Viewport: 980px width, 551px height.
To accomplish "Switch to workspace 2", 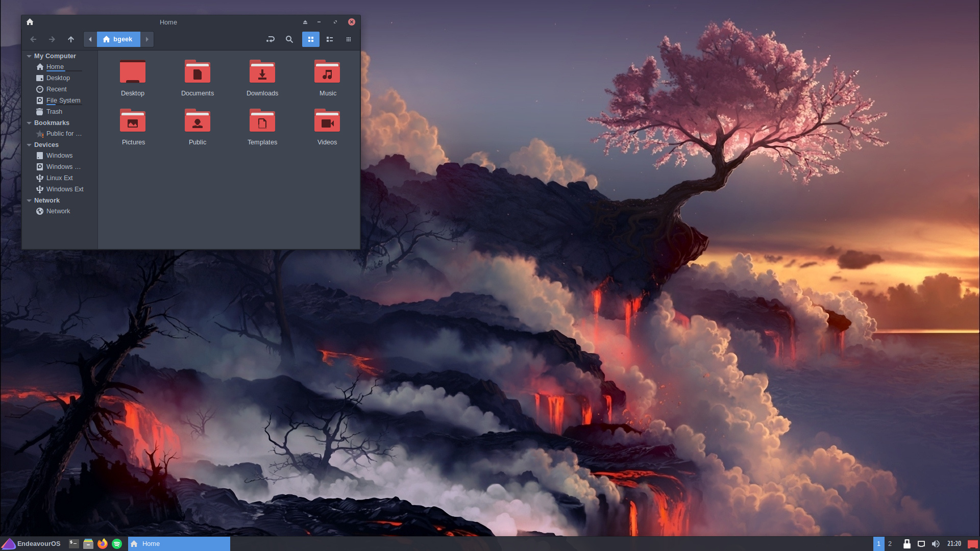I will click(890, 544).
